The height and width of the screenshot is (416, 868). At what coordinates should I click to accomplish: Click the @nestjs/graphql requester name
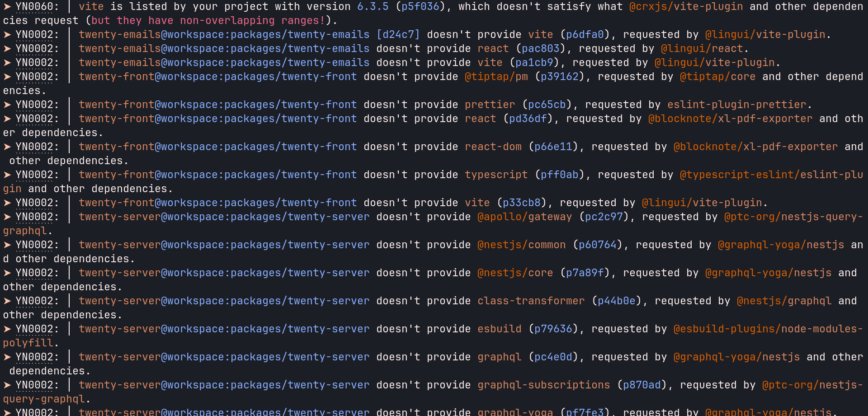[784, 301]
